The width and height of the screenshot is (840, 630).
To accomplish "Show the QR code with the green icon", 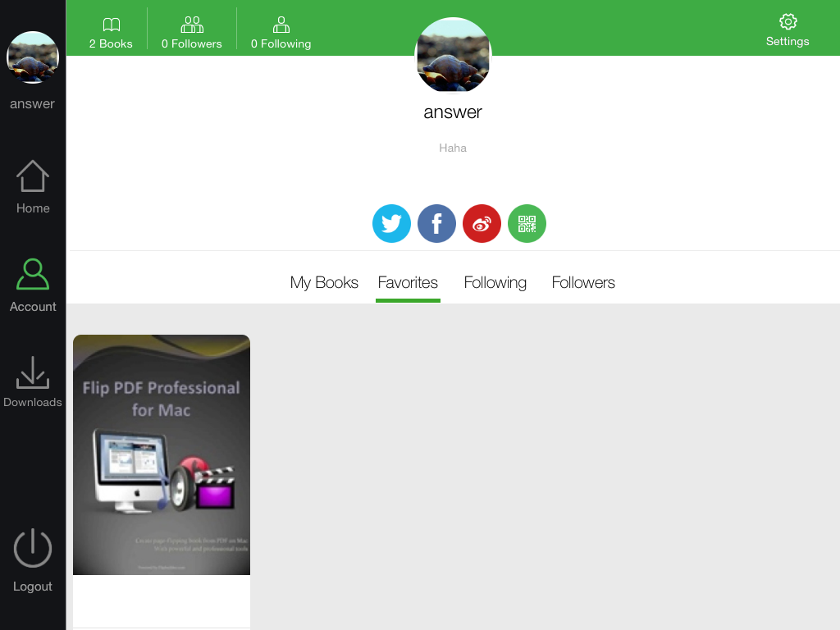I will 527,223.
